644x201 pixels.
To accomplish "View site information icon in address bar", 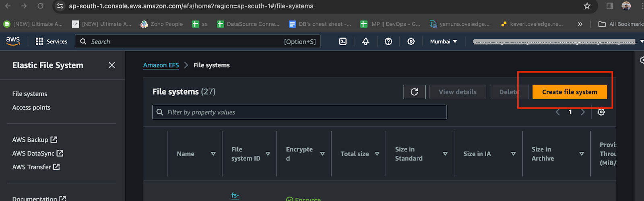I will (60, 6).
